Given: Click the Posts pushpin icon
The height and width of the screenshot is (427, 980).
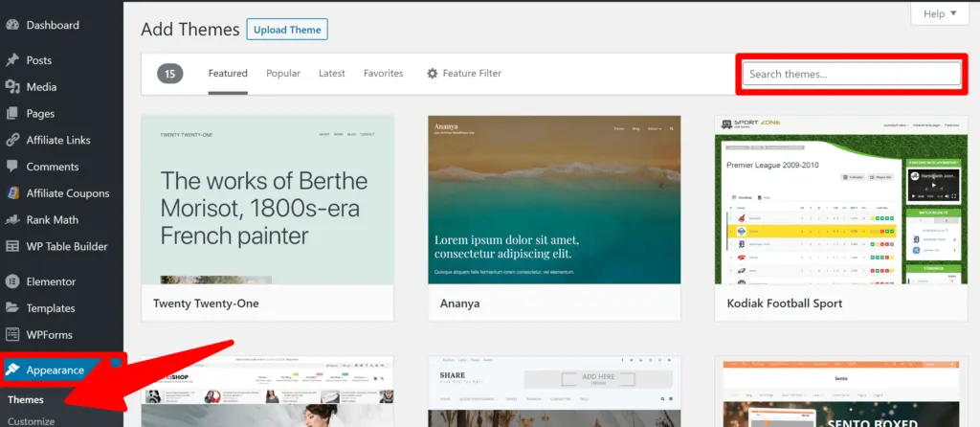Looking at the screenshot, I should pos(11,60).
